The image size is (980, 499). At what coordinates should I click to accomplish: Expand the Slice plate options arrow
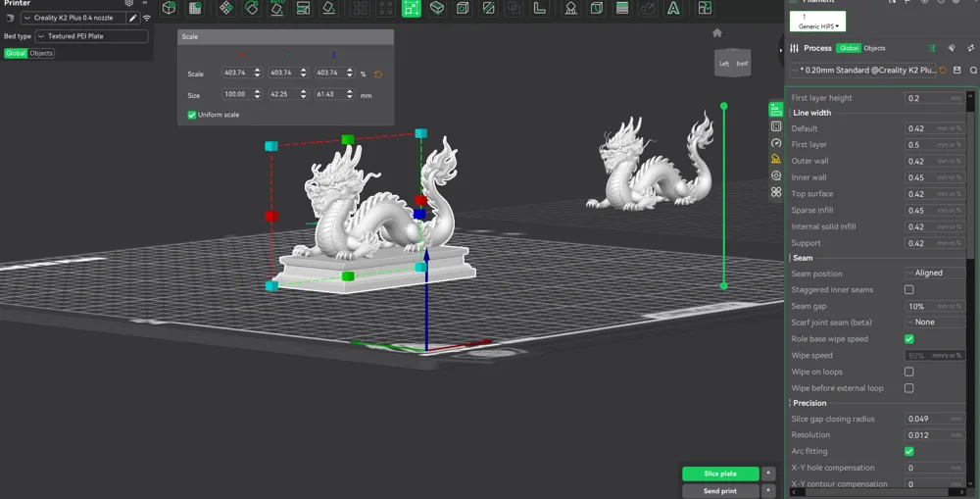point(768,474)
